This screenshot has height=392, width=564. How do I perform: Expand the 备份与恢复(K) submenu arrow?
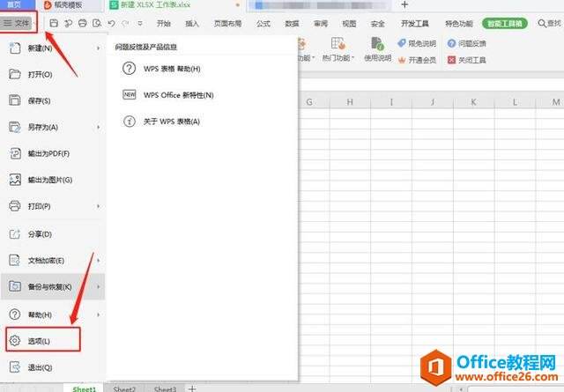tap(98, 286)
